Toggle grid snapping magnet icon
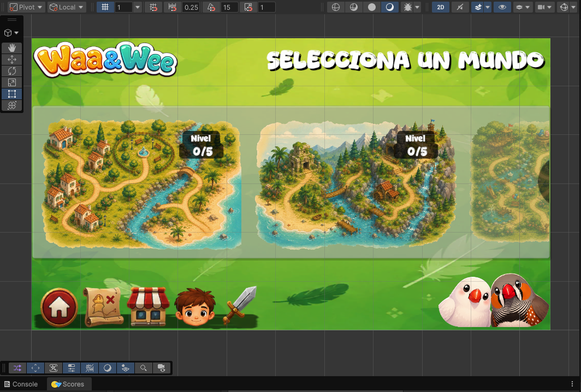 153,7
